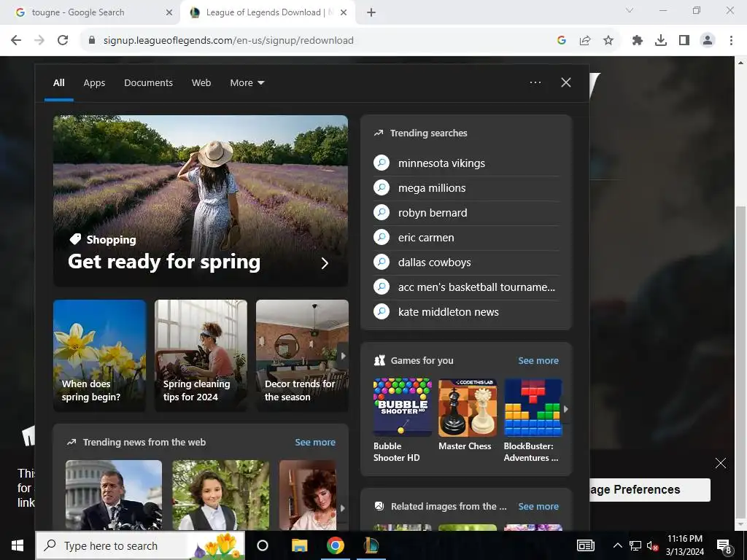The width and height of the screenshot is (747, 560).
Task: Search acc men's basketball tournament
Action: [467, 287]
